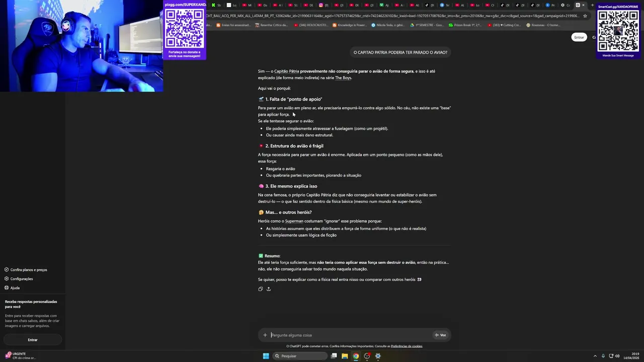Open volume control in system tray
This screenshot has width=644, height=362.
coord(617,356)
